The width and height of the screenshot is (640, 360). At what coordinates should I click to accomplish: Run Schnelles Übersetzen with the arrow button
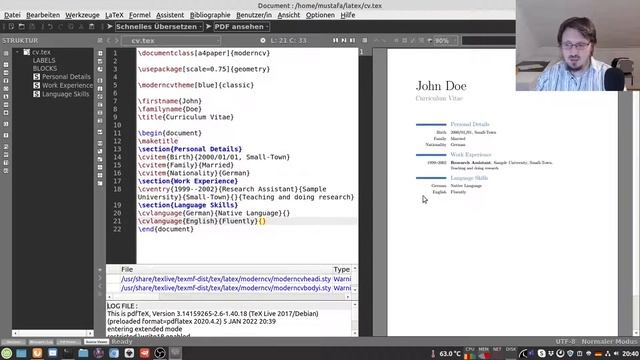(x=109, y=27)
